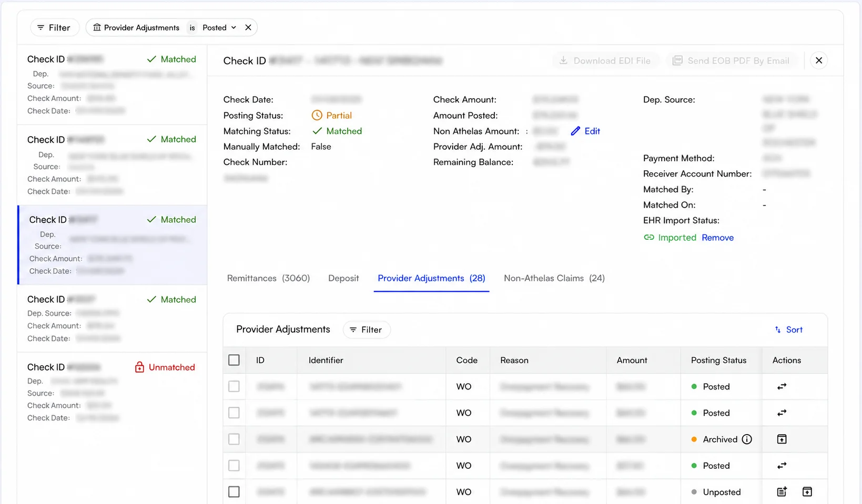Click the Identifier column header
862x504 pixels.
click(x=326, y=360)
